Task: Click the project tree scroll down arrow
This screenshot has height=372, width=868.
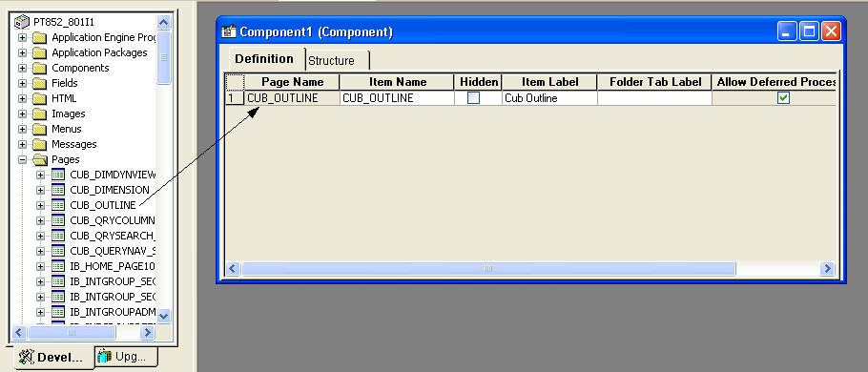Action: click(x=163, y=316)
